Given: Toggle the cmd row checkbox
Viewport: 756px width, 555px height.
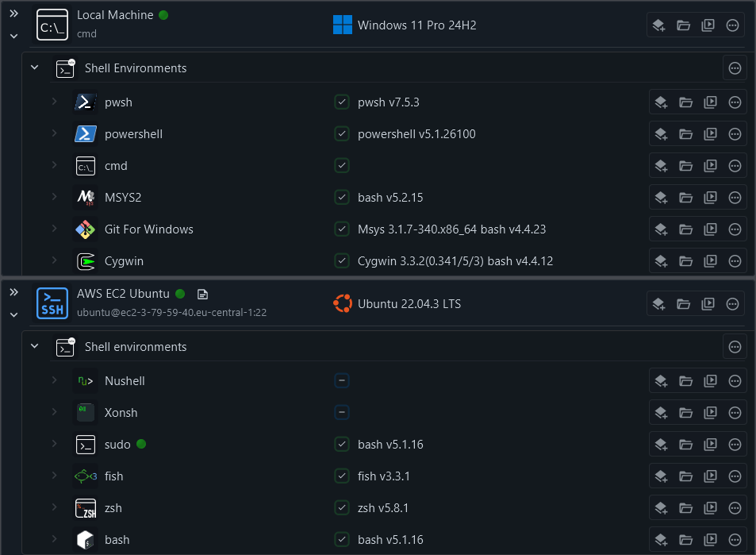Looking at the screenshot, I should pos(342,166).
